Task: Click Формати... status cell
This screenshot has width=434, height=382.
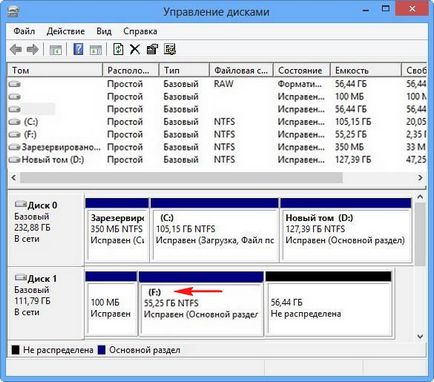Action: [x=300, y=84]
